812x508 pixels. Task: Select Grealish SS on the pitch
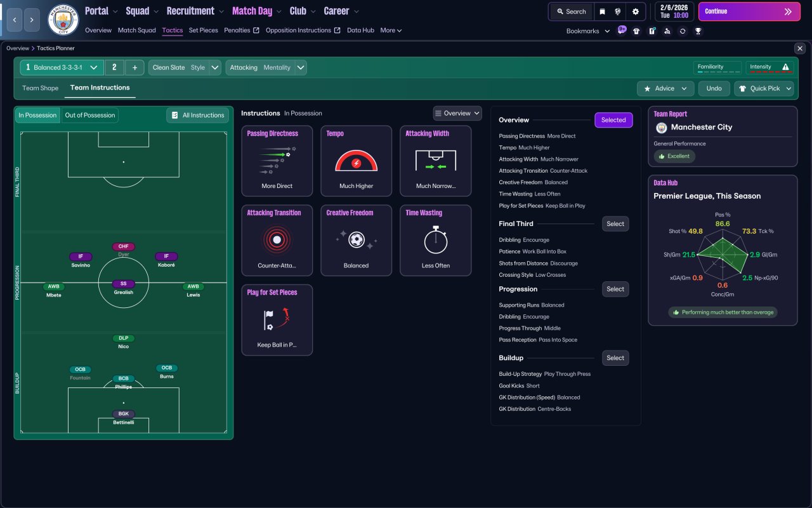124,288
